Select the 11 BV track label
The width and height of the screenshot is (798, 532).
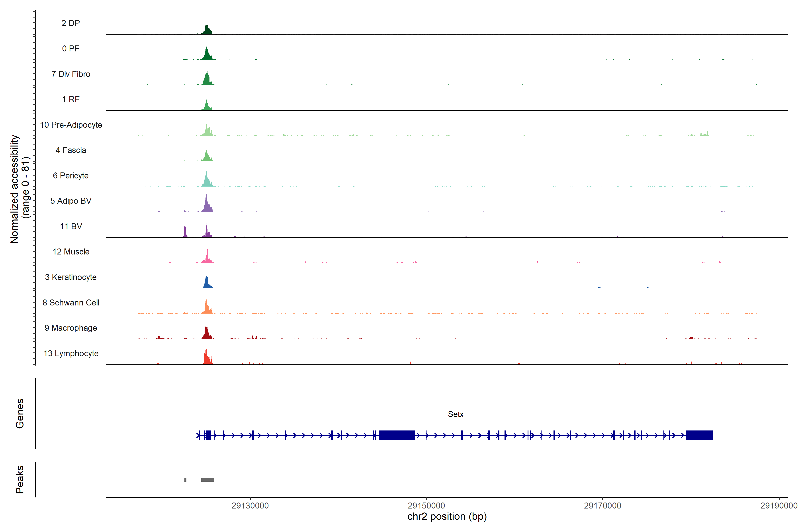click(70, 226)
